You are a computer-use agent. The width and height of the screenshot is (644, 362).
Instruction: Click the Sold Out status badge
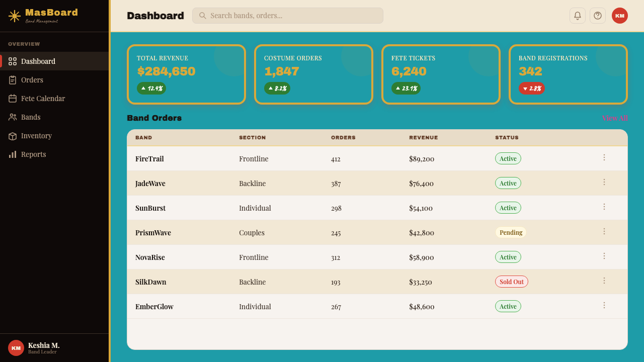pyautogui.click(x=512, y=282)
